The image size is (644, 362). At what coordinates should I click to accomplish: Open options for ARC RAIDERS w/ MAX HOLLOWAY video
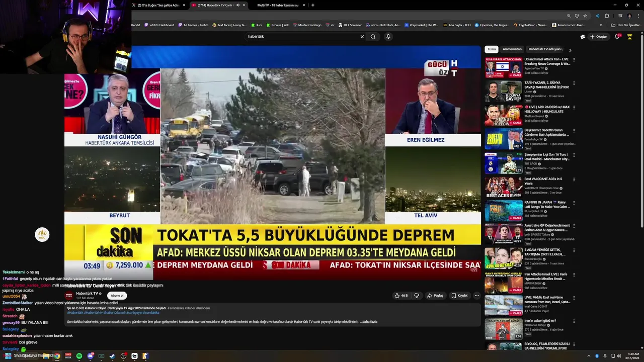tap(574, 108)
